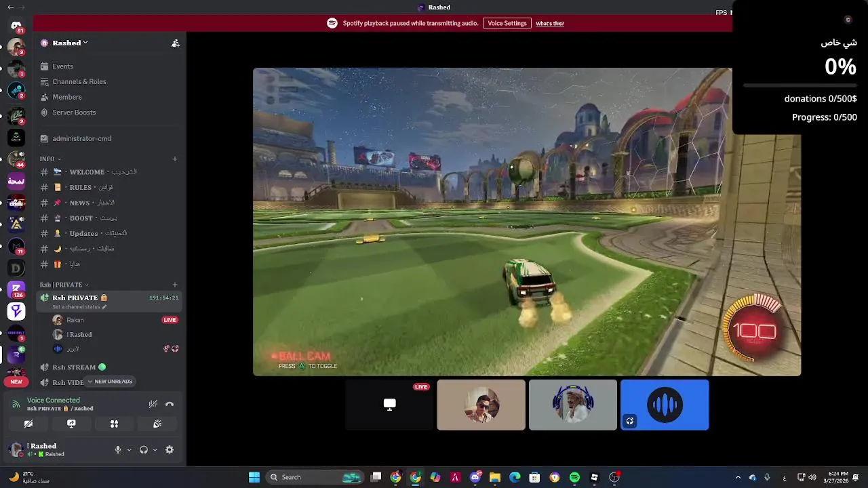Click the taskbar Search box
The width and height of the screenshot is (868, 488).
point(314,477)
